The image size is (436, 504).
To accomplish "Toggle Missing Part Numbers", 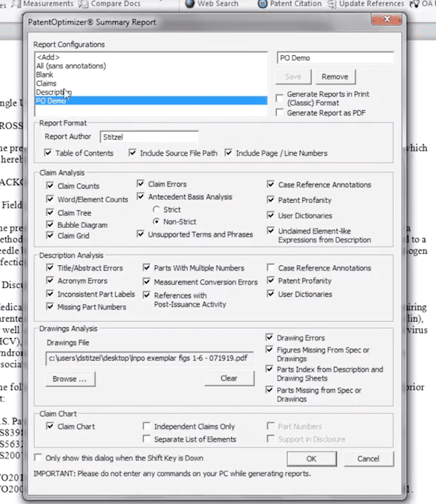I will (x=50, y=306).
